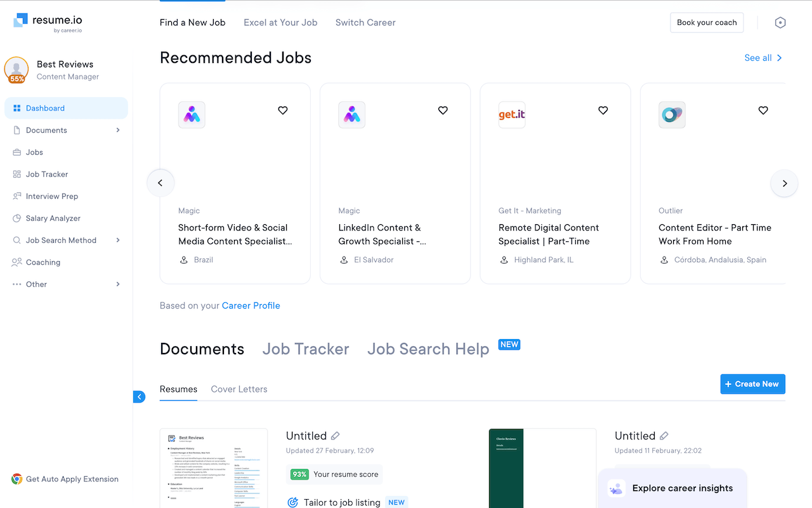Expand the Job Search Method submenu
This screenshot has height=508, width=812.
pos(118,240)
